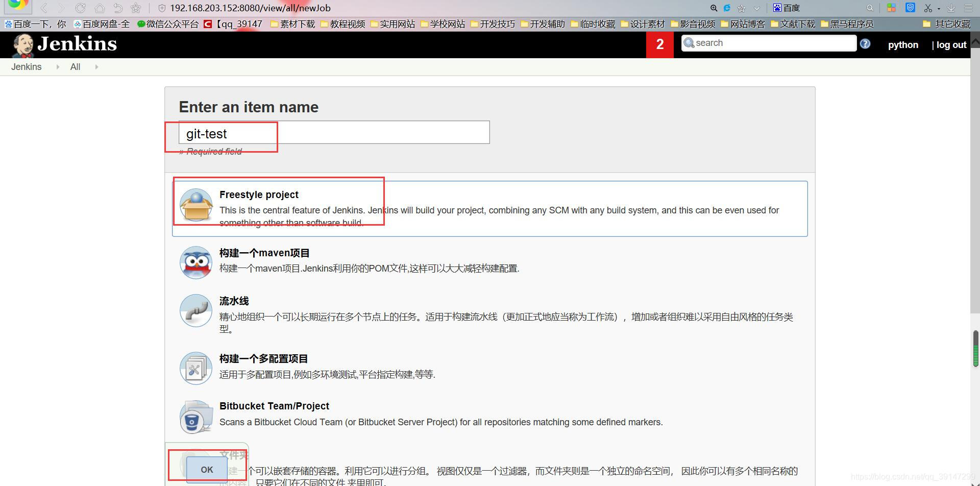Open the page zoom magnifier icon
This screenshot has height=486, width=980.
pyautogui.click(x=714, y=8)
